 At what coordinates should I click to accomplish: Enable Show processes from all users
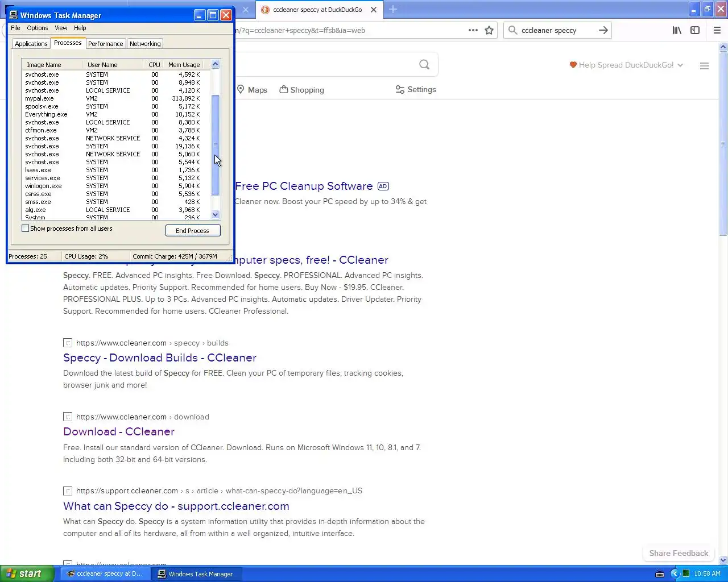coord(25,228)
